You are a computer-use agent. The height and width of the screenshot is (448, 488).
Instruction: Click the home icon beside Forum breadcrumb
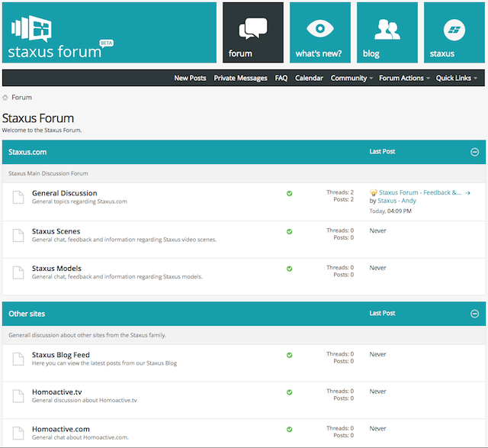[x=5, y=98]
